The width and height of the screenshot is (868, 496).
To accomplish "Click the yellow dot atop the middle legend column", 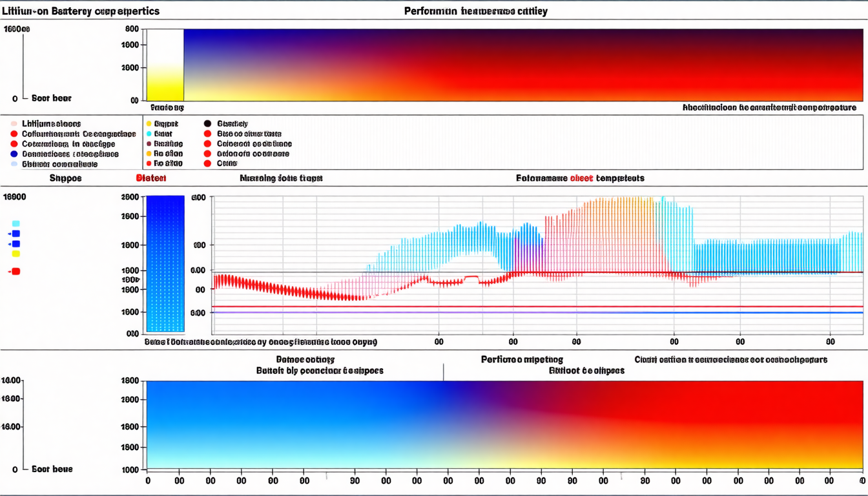I will tap(149, 123).
